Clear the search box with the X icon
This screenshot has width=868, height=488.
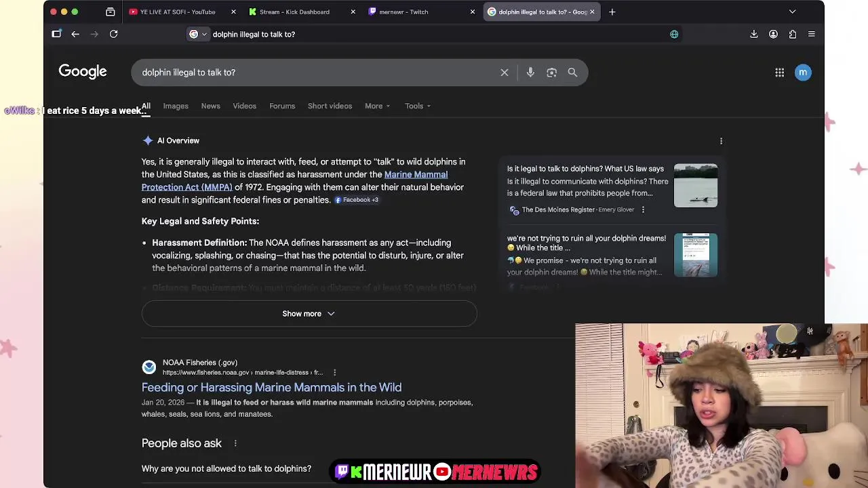(505, 73)
